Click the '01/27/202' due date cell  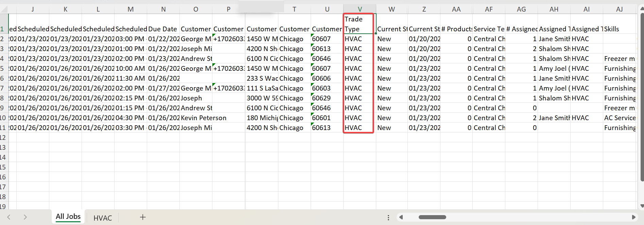pyautogui.click(x=163, y=88)
